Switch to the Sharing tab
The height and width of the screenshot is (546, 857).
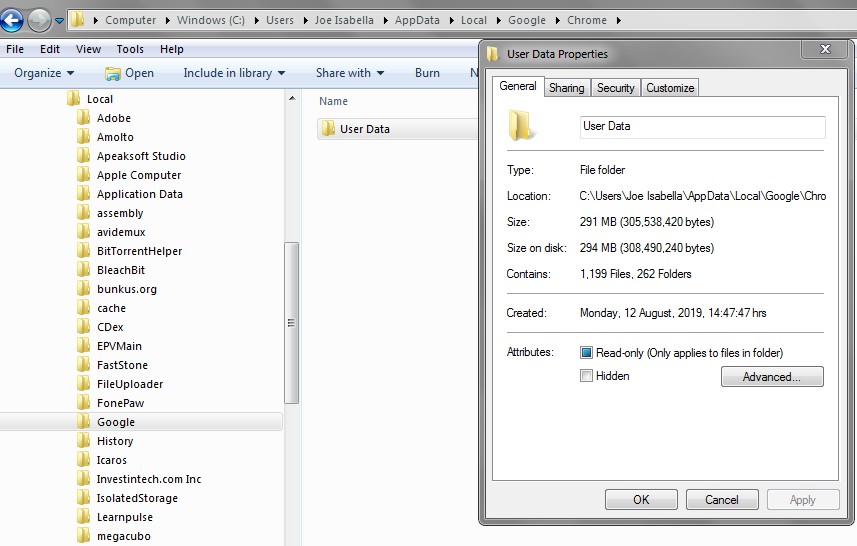pos(567,87)
